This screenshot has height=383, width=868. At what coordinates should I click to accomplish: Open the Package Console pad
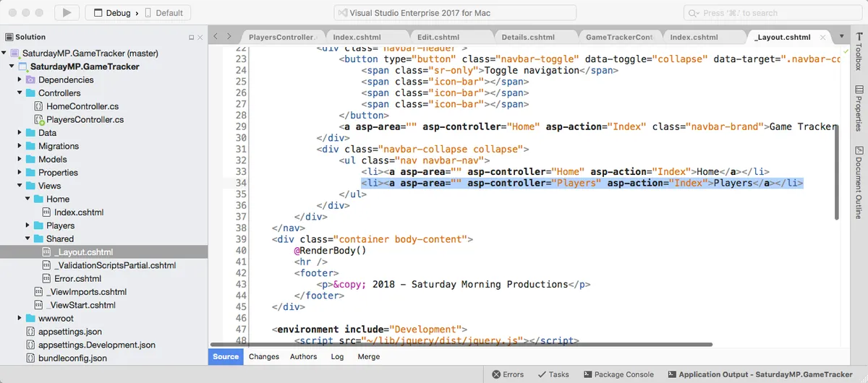pos(618,374)
